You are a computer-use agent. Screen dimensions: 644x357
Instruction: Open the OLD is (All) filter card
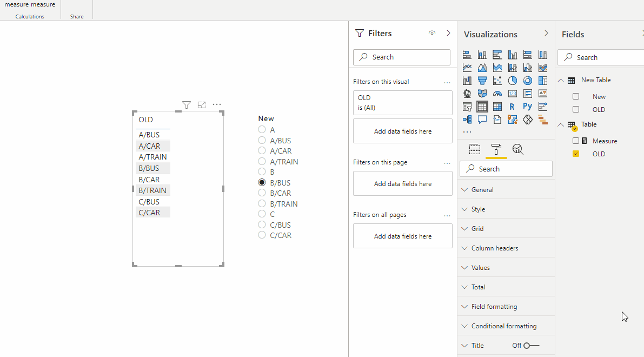[402, 103]
